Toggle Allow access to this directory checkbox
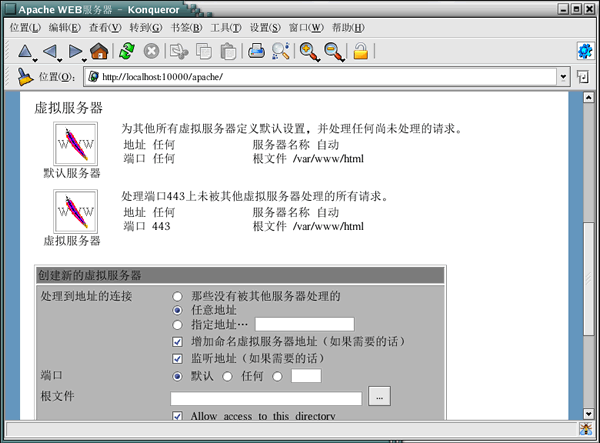 pos(177,416)
